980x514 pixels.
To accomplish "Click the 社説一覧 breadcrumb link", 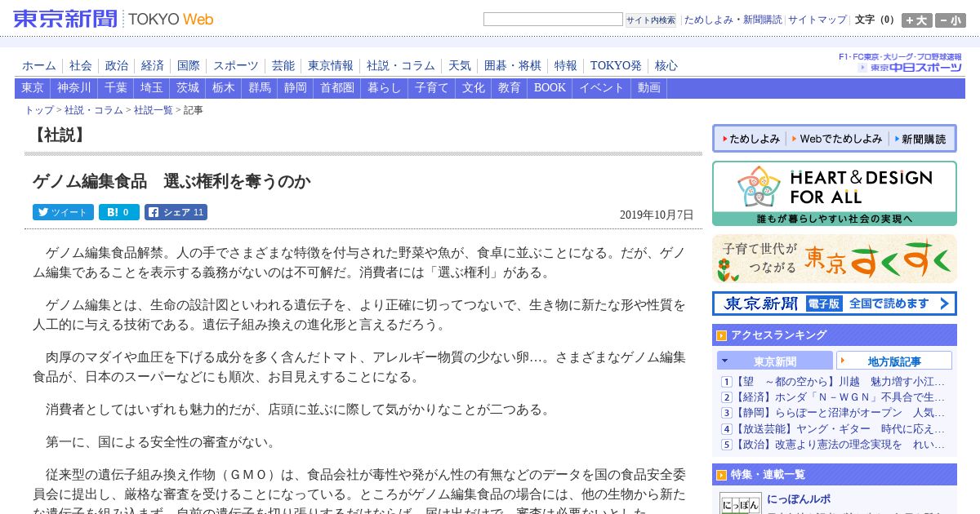I will coord(154,110).
